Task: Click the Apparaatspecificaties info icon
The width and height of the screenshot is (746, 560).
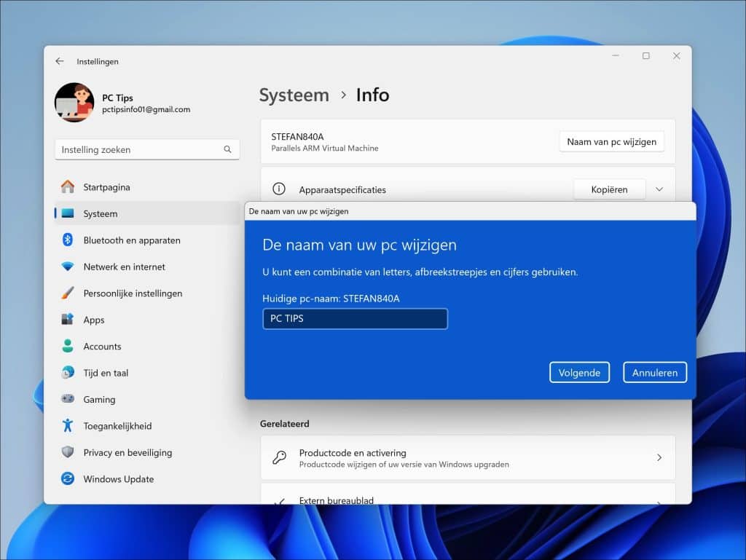Action: (x=279, y=189)
